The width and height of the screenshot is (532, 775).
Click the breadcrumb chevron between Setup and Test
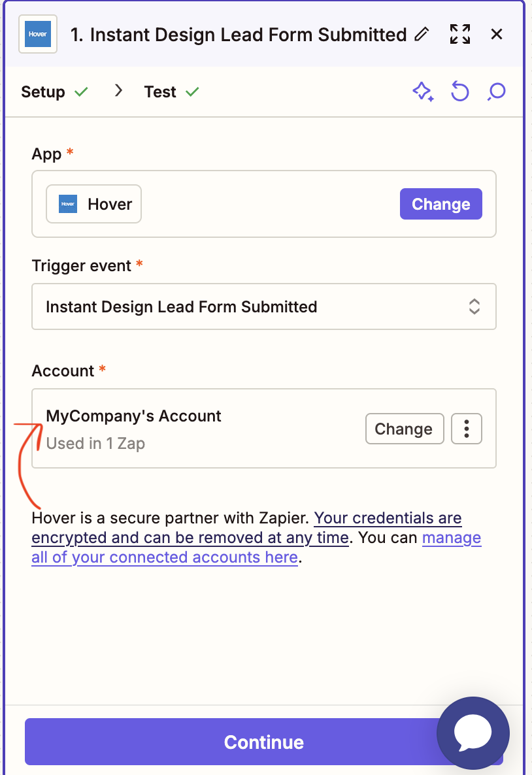click(x=118, y=90)
